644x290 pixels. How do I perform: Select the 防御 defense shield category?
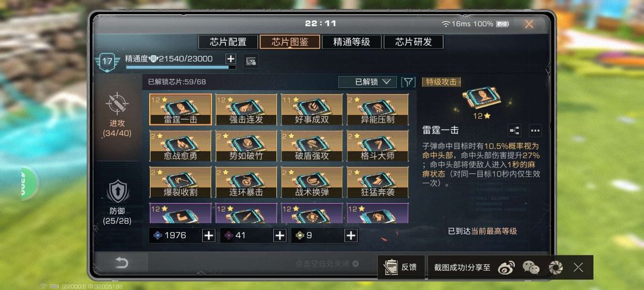click(x=118, y=192)
